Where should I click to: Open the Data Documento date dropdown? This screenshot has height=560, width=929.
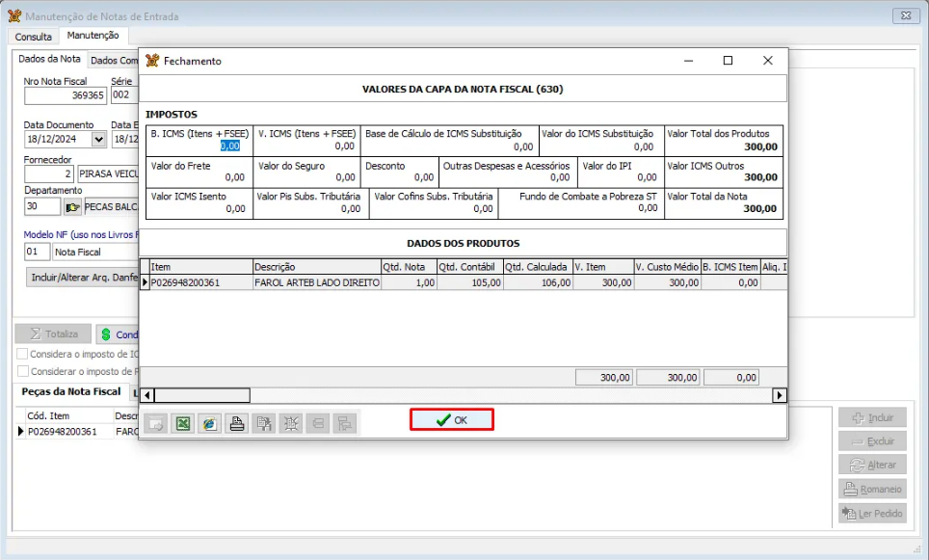pos(98,139)
